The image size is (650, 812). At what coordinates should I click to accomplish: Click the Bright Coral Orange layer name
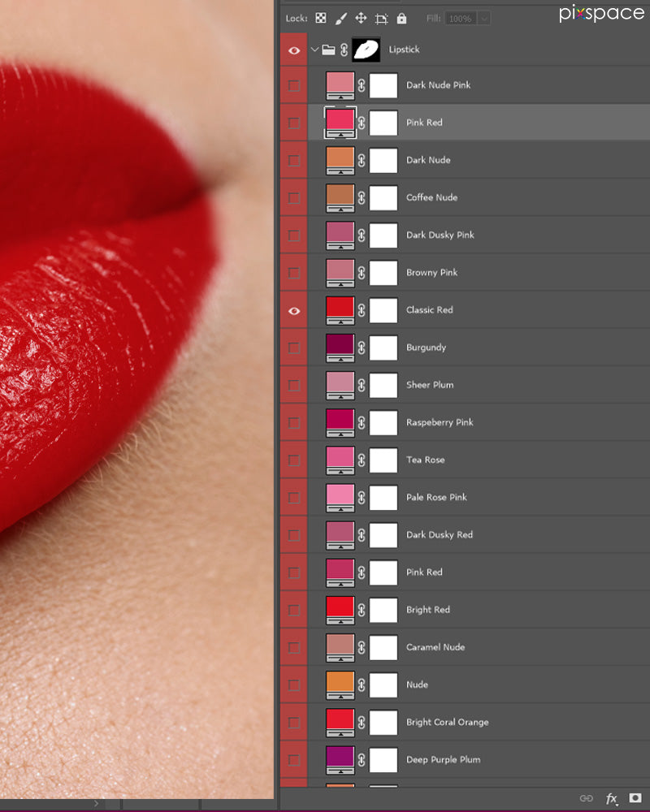point(447,722)
